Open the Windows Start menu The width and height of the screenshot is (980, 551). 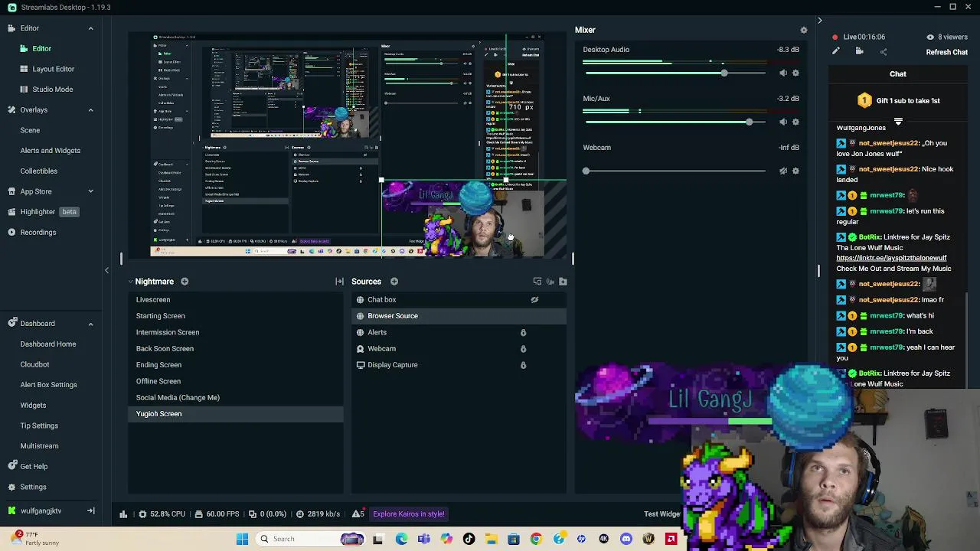point(242,539)
